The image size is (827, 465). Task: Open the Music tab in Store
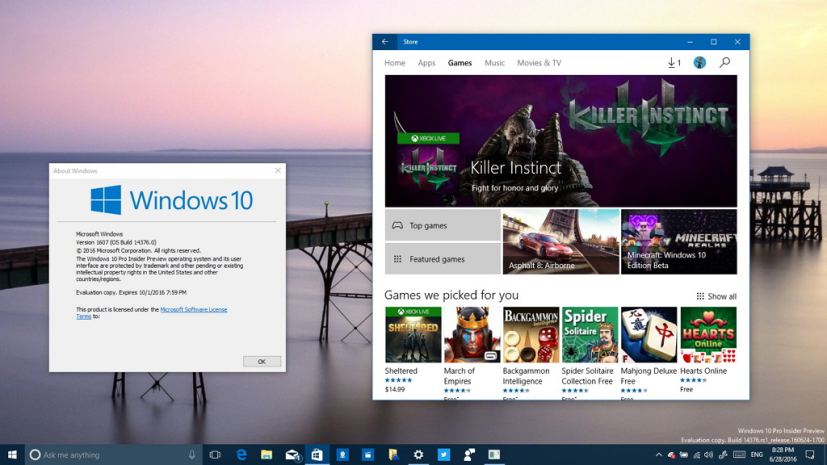495,63
